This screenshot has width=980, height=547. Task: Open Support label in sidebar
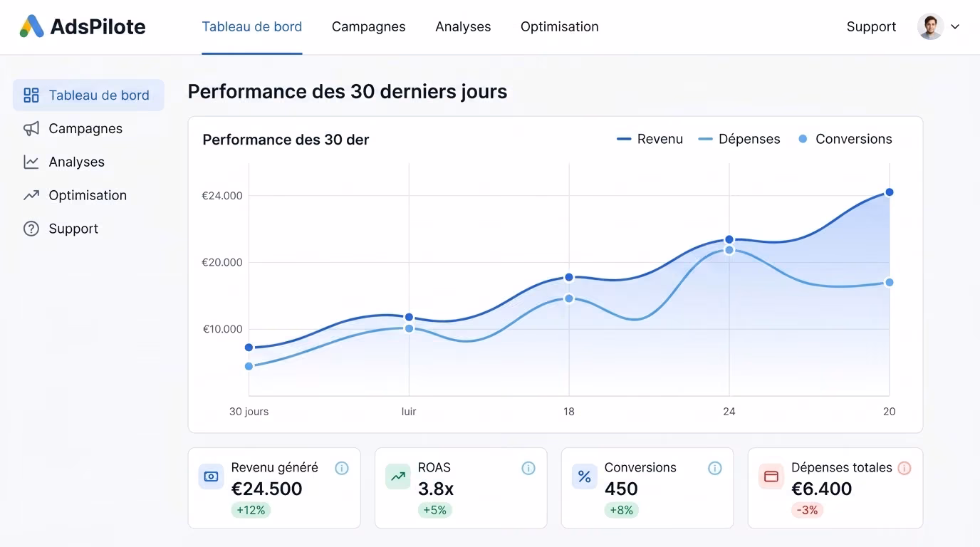[x=73, y=229]
